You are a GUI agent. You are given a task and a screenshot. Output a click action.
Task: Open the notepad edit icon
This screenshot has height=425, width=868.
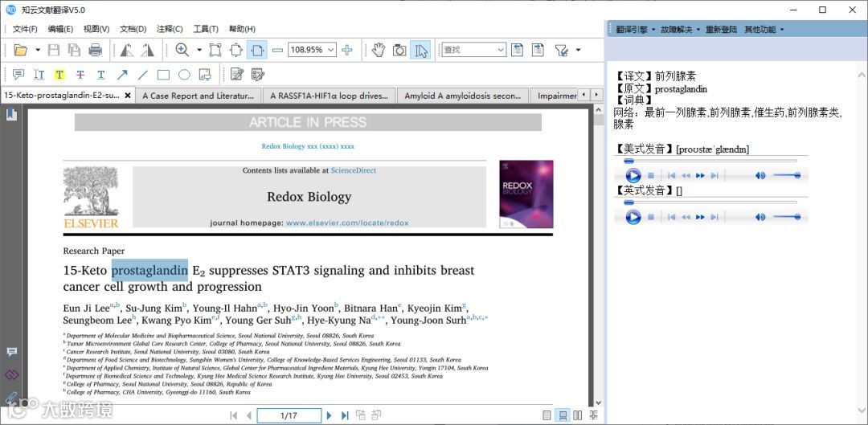point(237,74)
